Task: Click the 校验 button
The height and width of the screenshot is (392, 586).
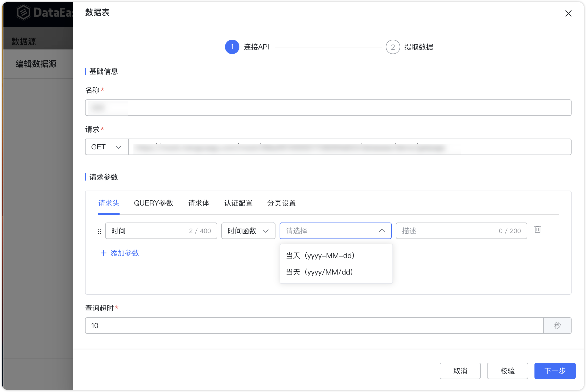Action: [x=507, y=371]
